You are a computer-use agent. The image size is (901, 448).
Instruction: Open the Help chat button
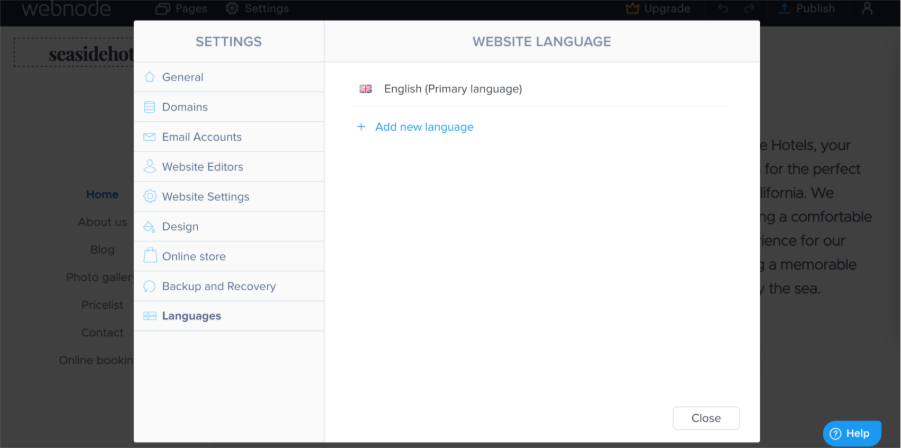tap(852, 434)
